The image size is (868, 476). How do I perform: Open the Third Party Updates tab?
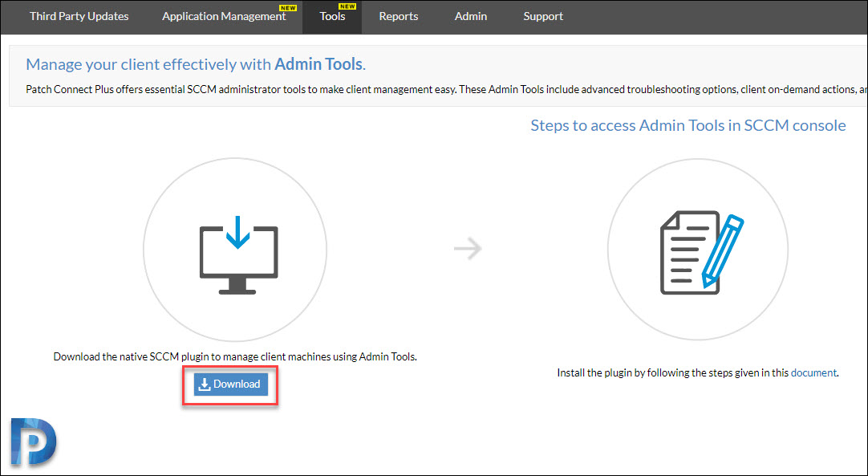[x=79, y=17]
